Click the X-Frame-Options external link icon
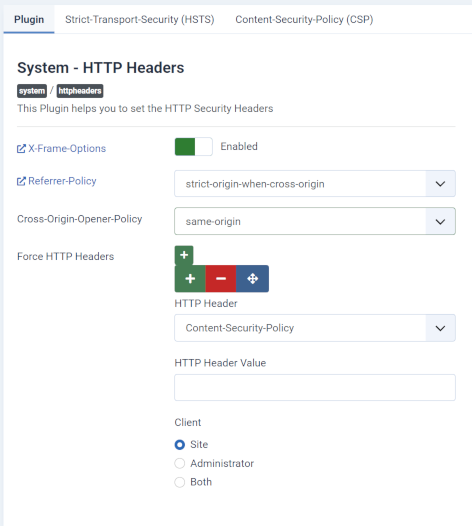Viewport: 472px width, 526px height. (x=21, y=149)
